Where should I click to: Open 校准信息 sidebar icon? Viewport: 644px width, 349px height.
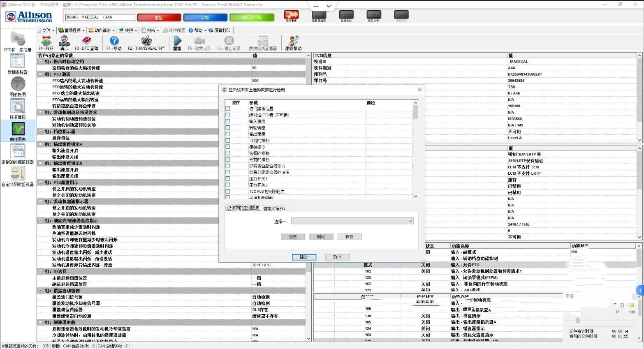18,106
